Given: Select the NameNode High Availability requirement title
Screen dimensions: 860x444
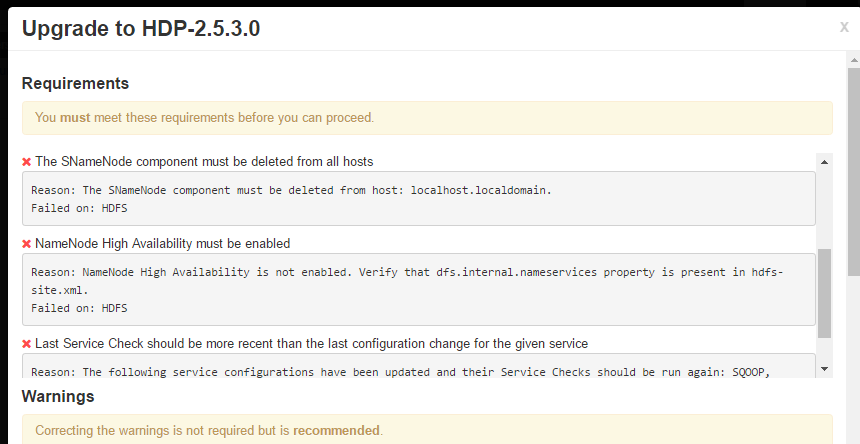Looking at the screenshot, I should pyautogui.click(x=162, y=243).
